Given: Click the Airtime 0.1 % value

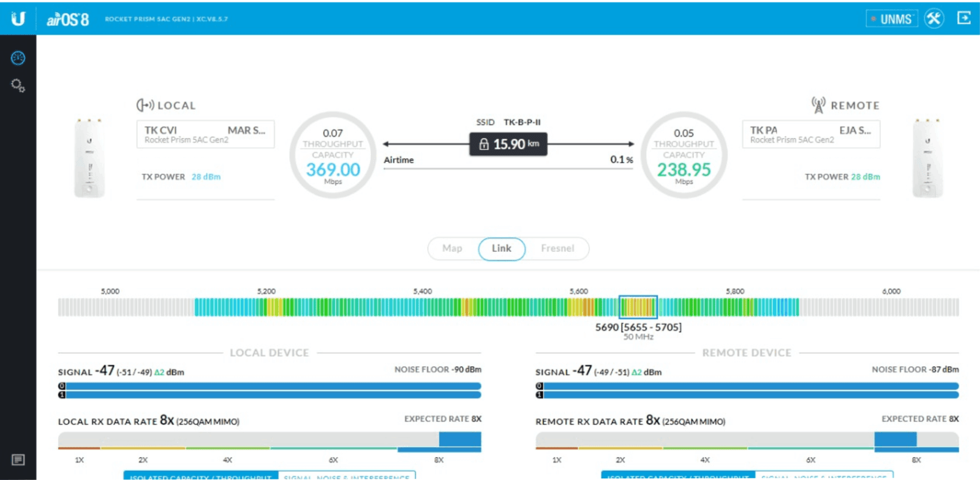Looking at the screenshot, I should pyautogui.click(x=621, y=159).
